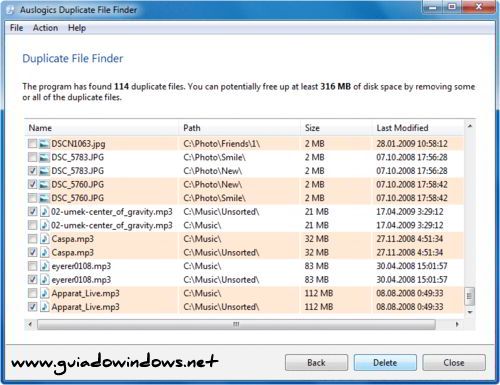Click the 21 MB size of umek mp3 in Unsorted

316,212
